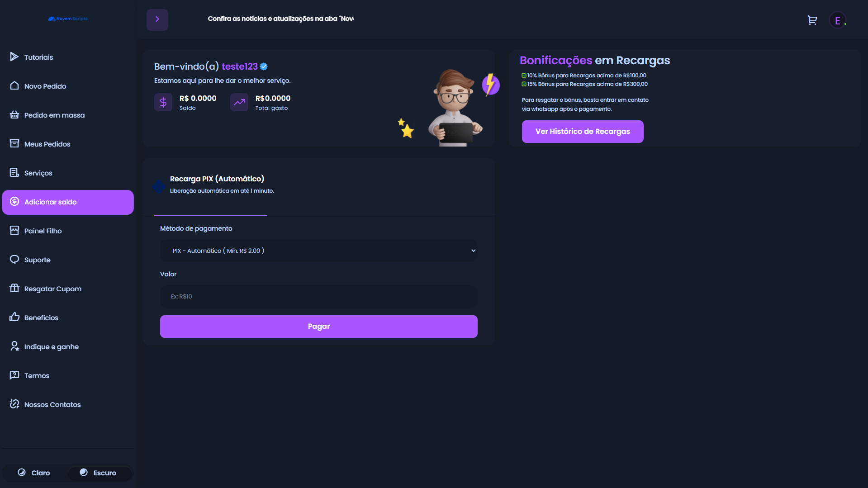Expand the sidebar arrow button
The width and height of the screenshot is (868, 488).
point(157,19)
